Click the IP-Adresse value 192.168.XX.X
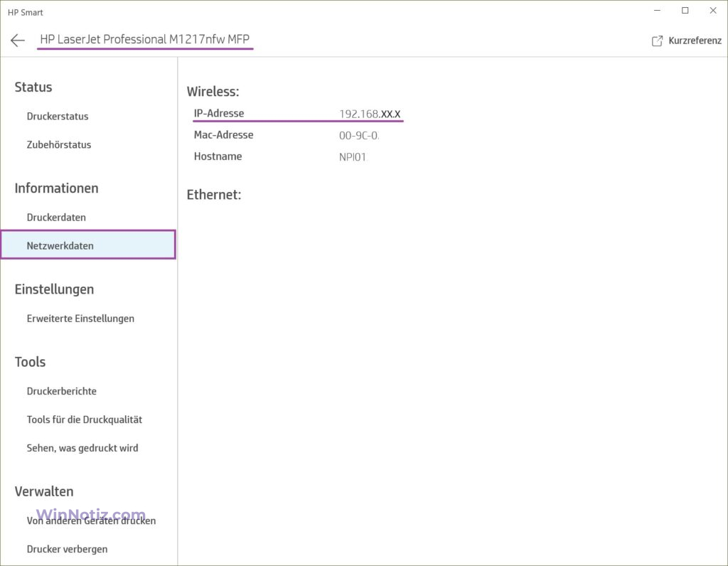The width and height of the screenshot is (728, 566). pyautogui.click(x=370, y=114)
